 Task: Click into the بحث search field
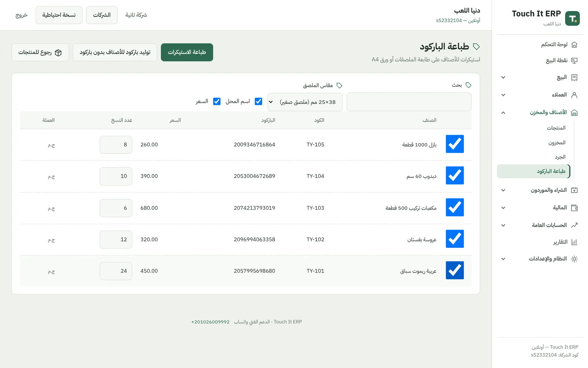coord(409,102)
